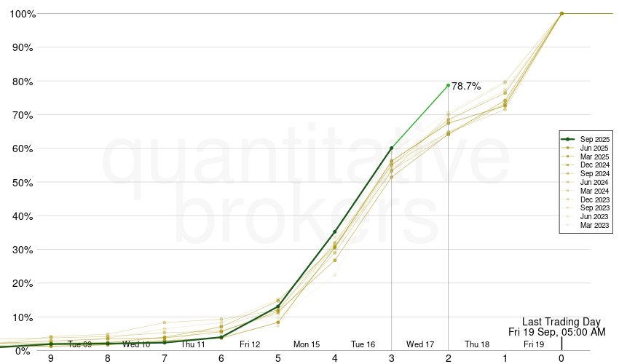Image resolution: width=619 pixels, height=364 pixels.
Task: Select the Sep 2023 legend entry
Action: 595,209
